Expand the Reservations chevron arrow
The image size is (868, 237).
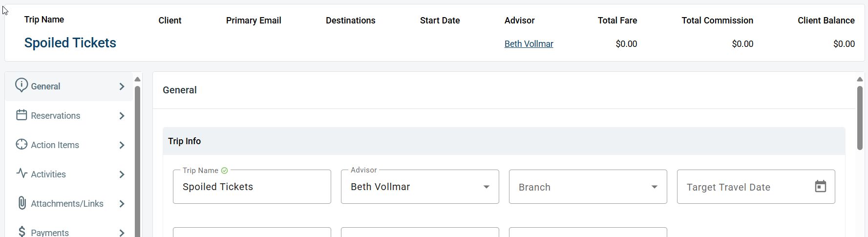(x=122, y=116)
